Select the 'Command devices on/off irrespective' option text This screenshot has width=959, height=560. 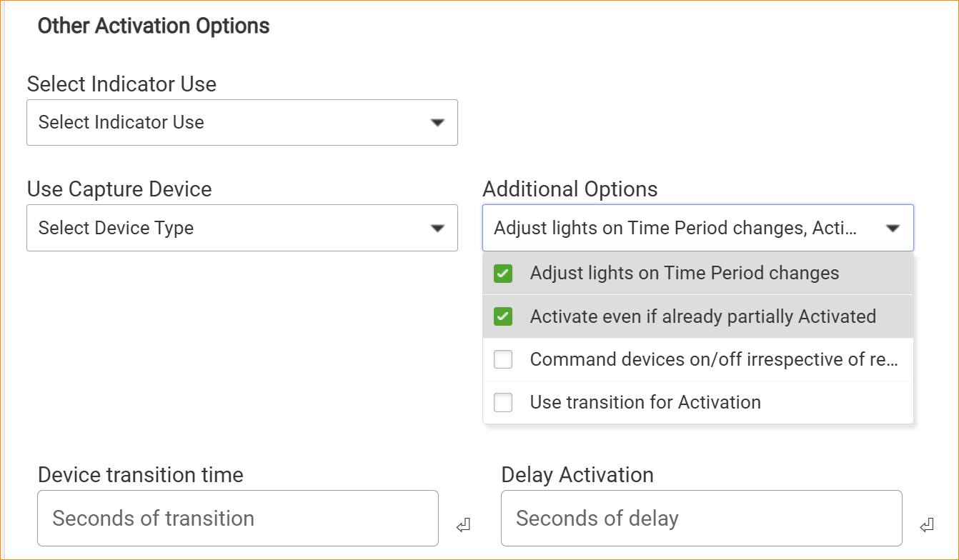point(713,360)
